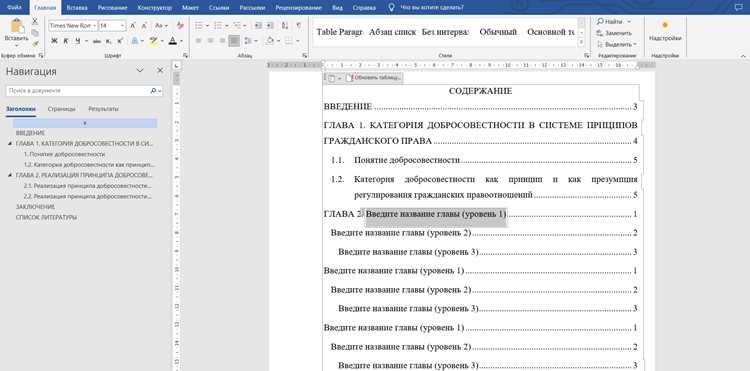Toggle justified alignment button
750x371 pixels.
coord(234,41)
